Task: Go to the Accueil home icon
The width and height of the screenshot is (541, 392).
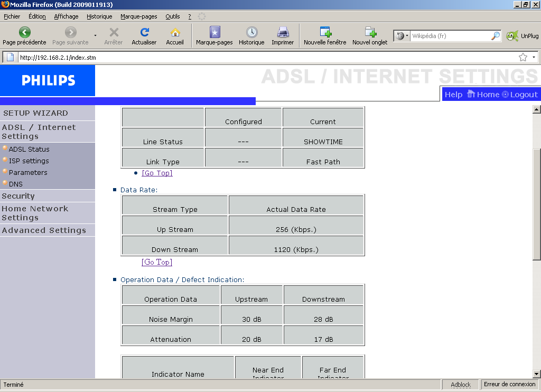Action: click(x=175, y=32)
